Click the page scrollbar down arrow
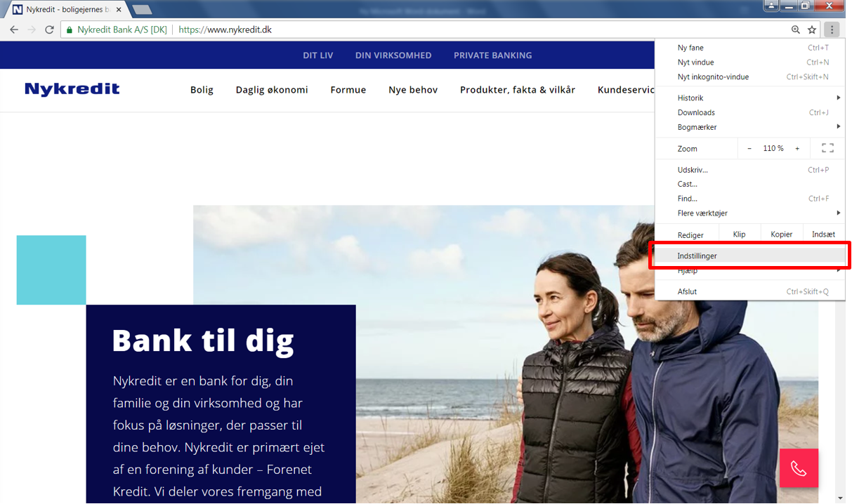This screenshot has height=504, width=852. [841, 498]
